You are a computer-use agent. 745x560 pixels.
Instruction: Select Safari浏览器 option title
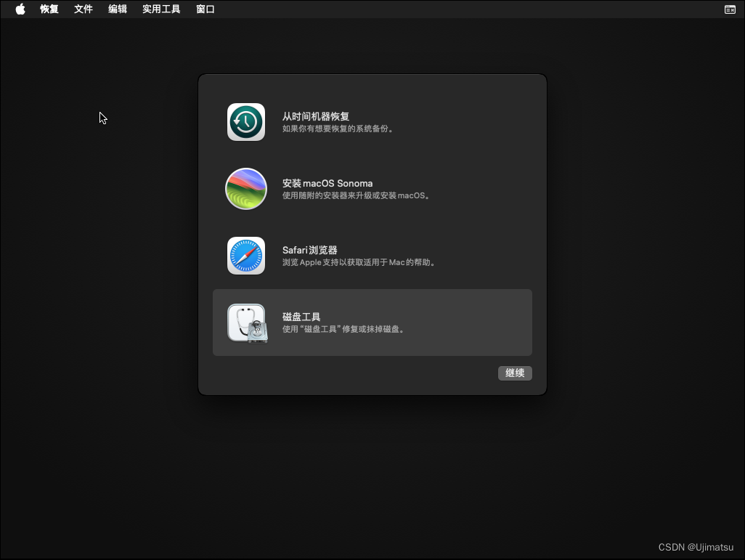(310, 250)
